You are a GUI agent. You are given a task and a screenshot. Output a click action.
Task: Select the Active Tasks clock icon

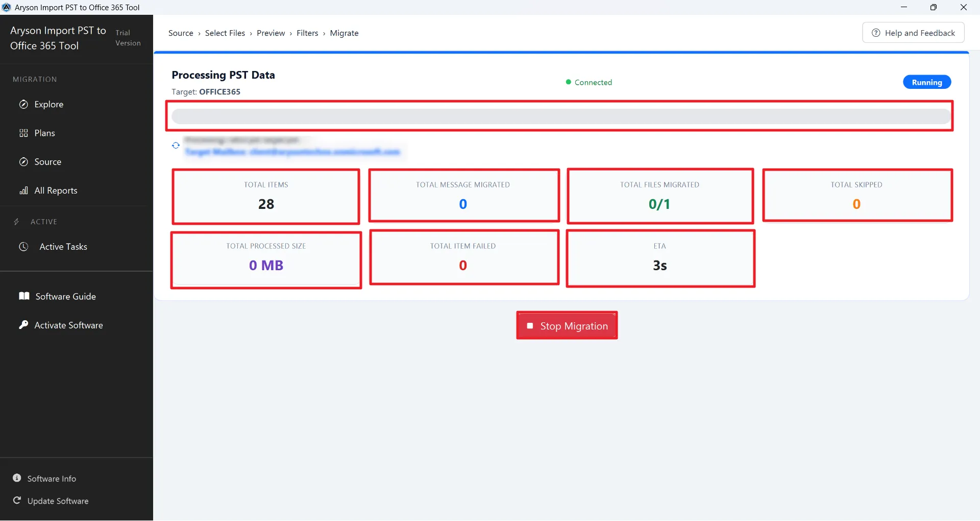(x=23, y=246)
